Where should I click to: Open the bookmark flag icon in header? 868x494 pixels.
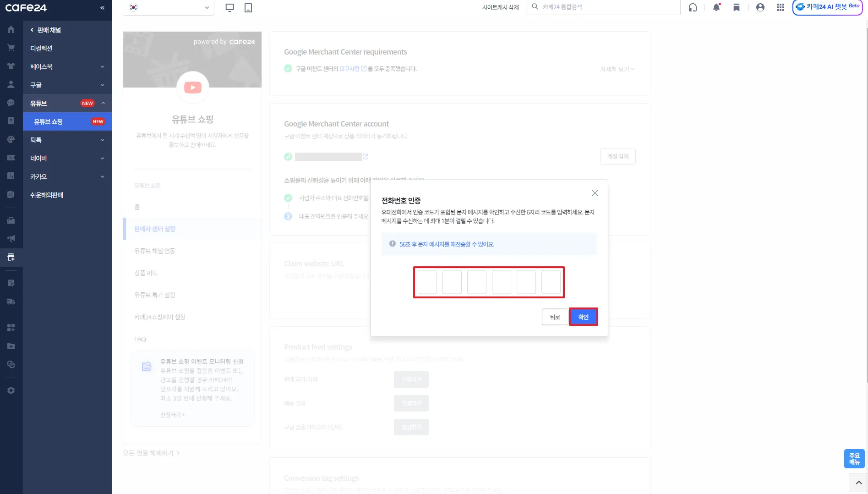(x=737, y=7)
